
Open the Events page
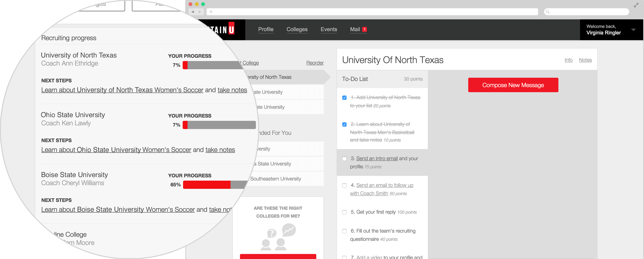coord(329,29)
